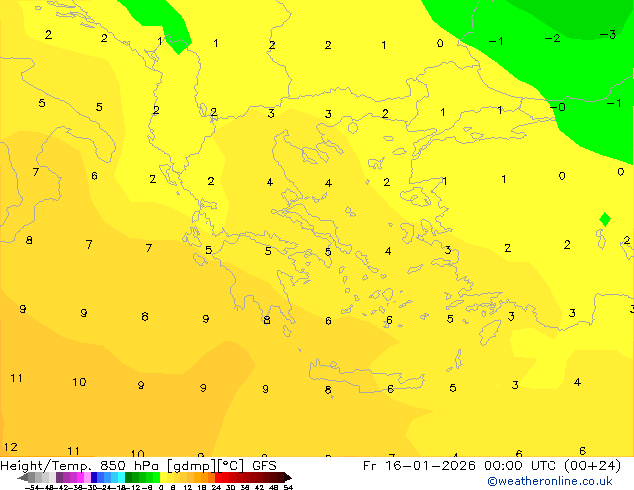Click the gray left arrow end of legend

(22, 477)
